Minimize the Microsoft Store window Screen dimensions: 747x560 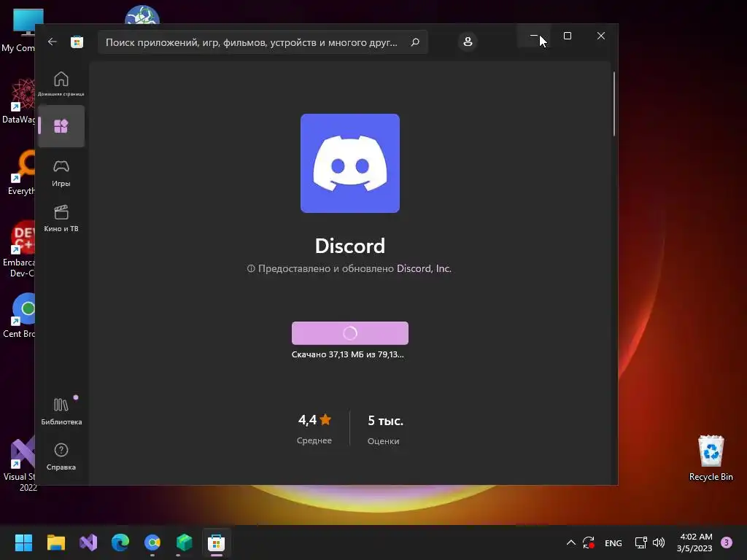[x=534, y=36]
